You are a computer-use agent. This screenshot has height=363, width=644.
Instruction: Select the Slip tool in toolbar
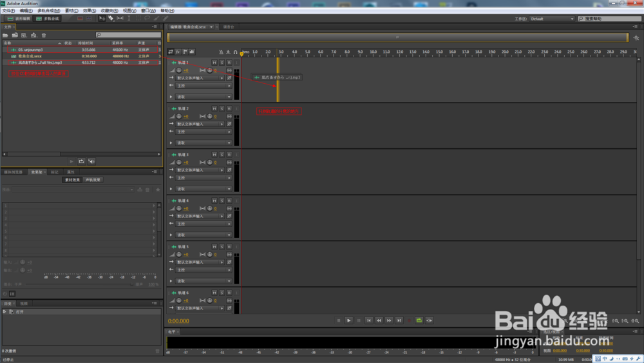pos(120,19)
